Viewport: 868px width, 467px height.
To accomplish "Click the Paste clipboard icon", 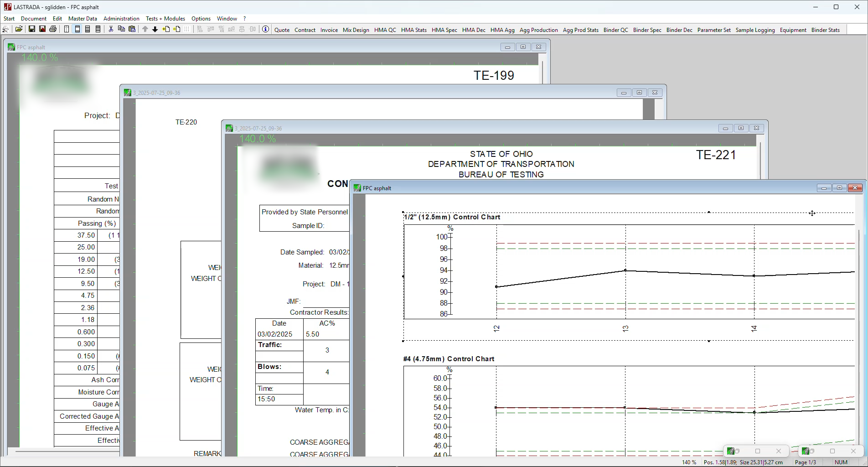I will tap(132, 29).
